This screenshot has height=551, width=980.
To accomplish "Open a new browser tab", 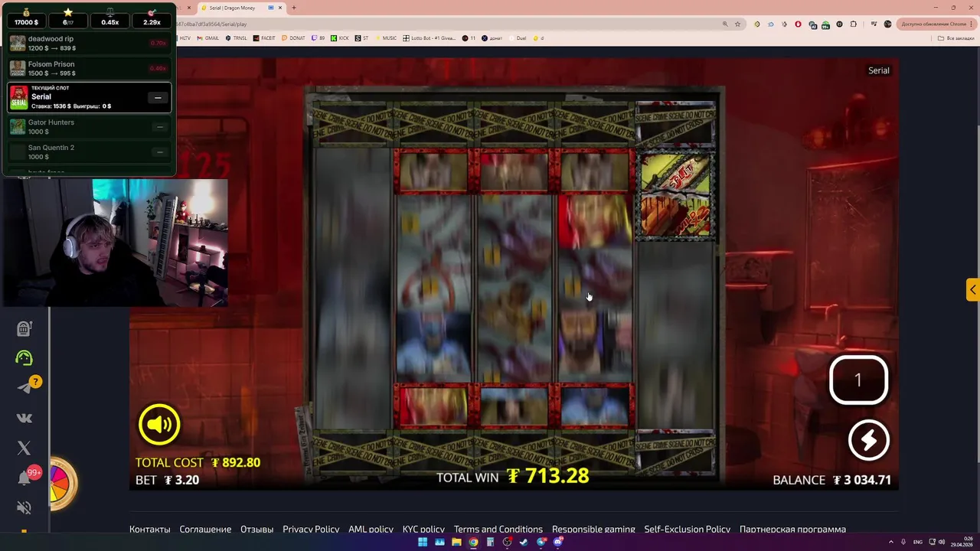I will coord(294,8).
